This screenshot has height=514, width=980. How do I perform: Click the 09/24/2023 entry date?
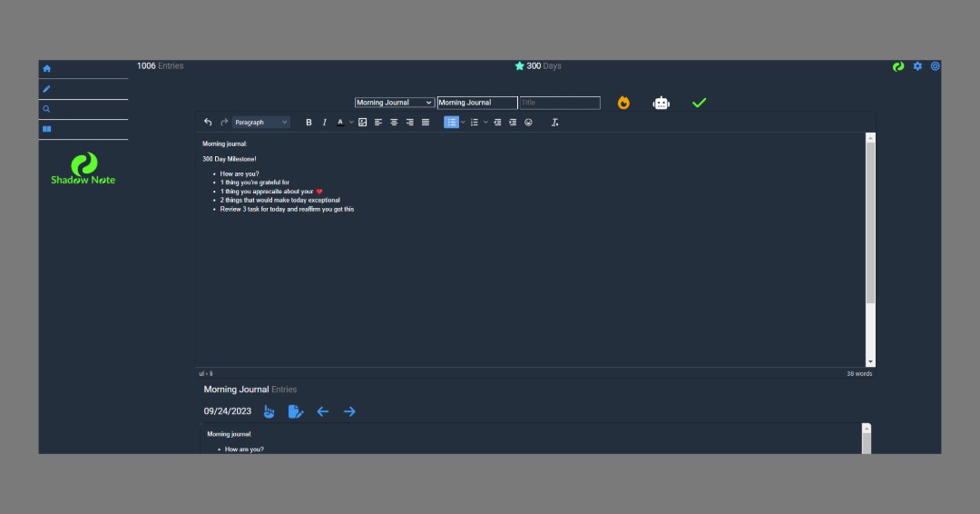pyautogui.click(x=228, y=411)
